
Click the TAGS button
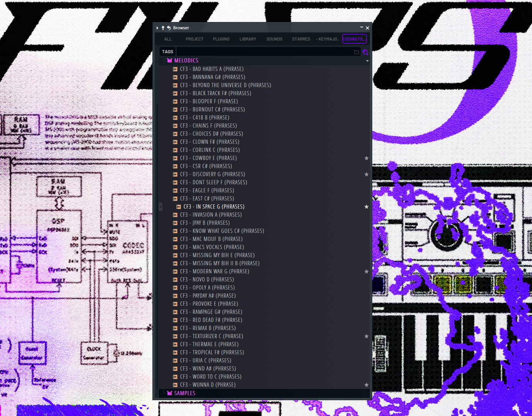[167, 51]
